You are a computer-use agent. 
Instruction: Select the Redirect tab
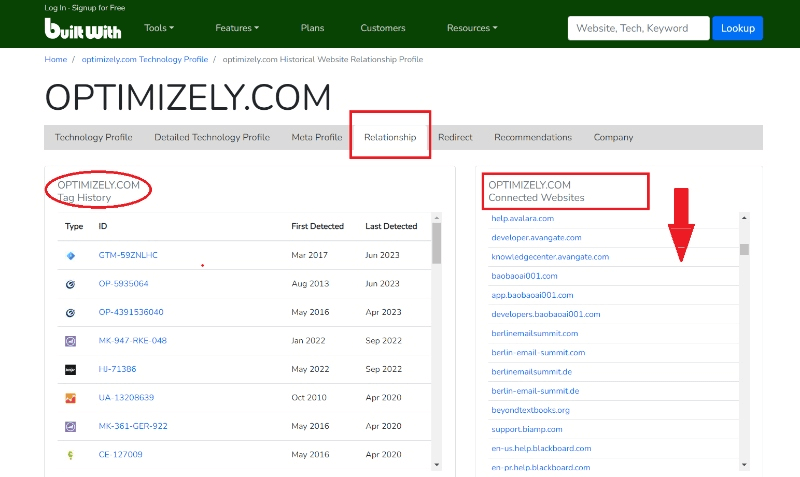(455, 137)
